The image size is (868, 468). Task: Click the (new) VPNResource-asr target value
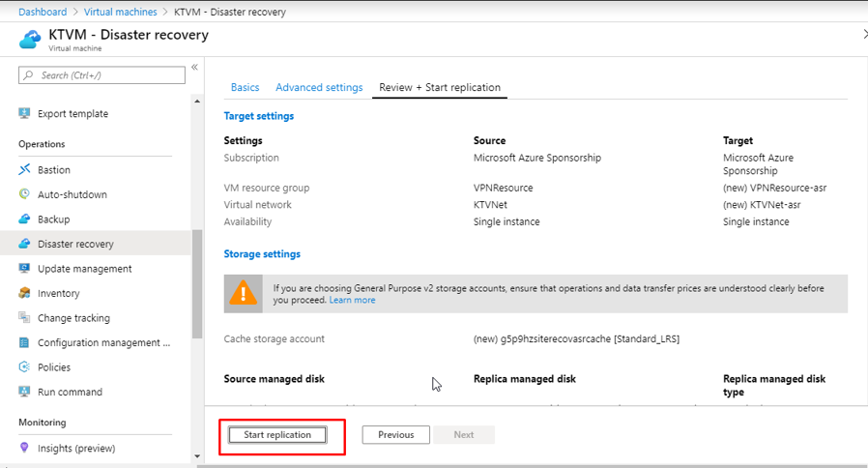pyautogui.click(x=774, y=188)
